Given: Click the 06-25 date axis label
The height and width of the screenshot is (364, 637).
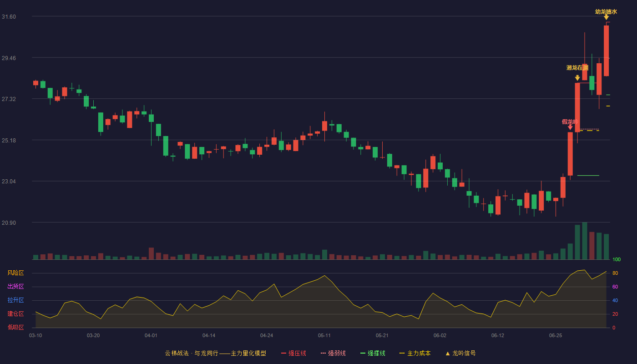Looking at the screenshot, I should (x=556, y=335).
